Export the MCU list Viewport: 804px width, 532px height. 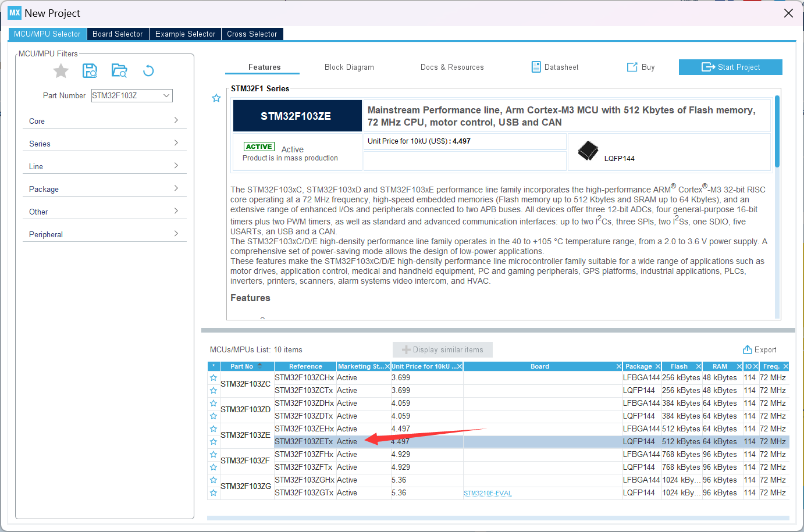(x=759, y=349)
